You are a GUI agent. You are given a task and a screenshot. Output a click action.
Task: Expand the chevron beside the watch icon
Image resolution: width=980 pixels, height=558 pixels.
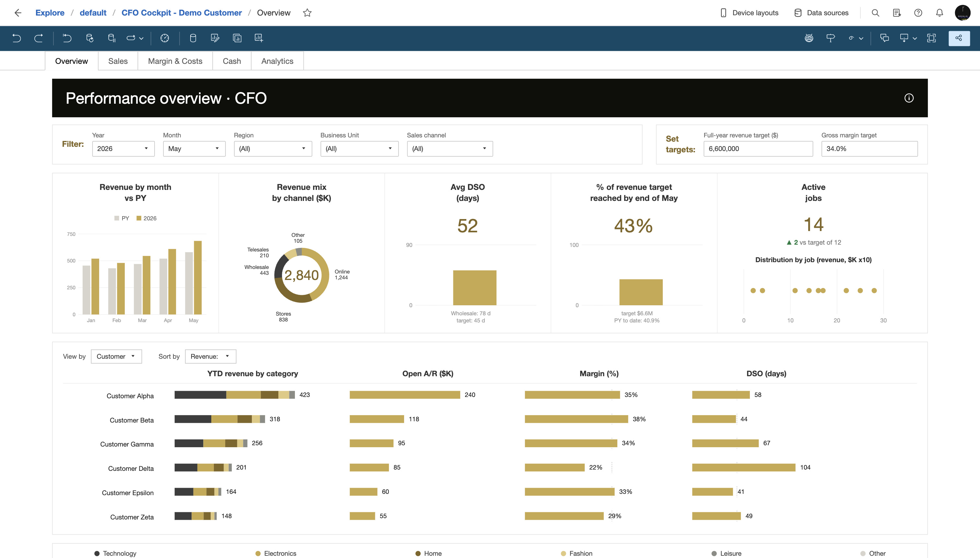861,38
